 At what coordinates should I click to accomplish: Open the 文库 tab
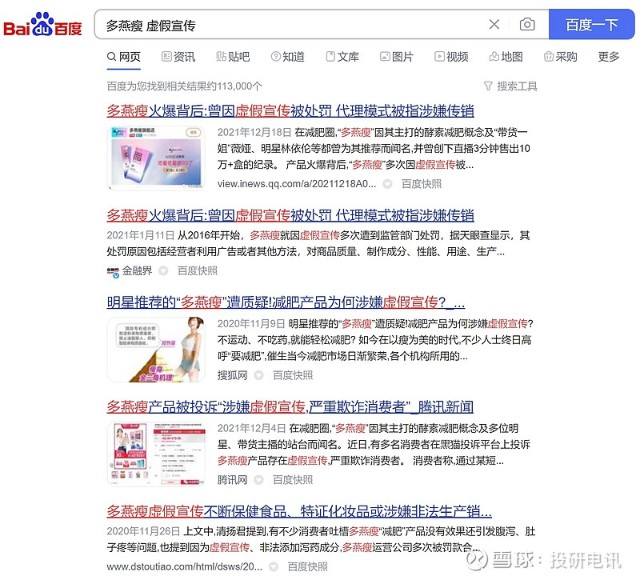342,57
